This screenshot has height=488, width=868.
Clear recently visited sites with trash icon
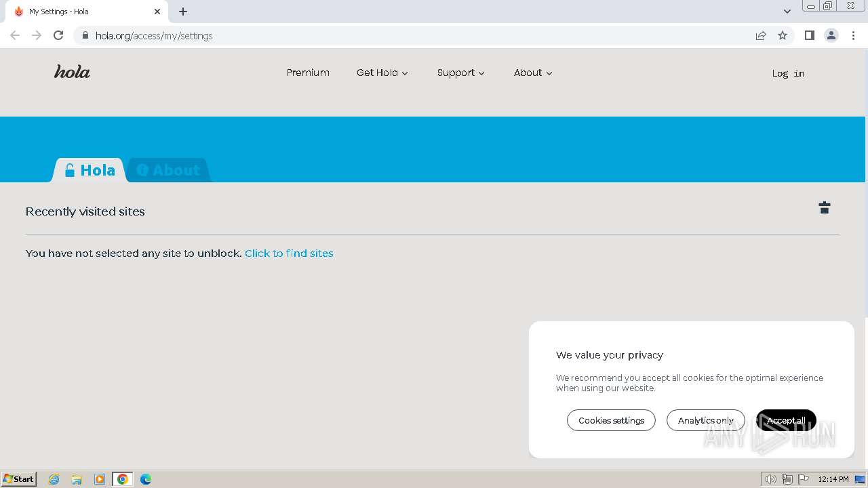[825, 207]
